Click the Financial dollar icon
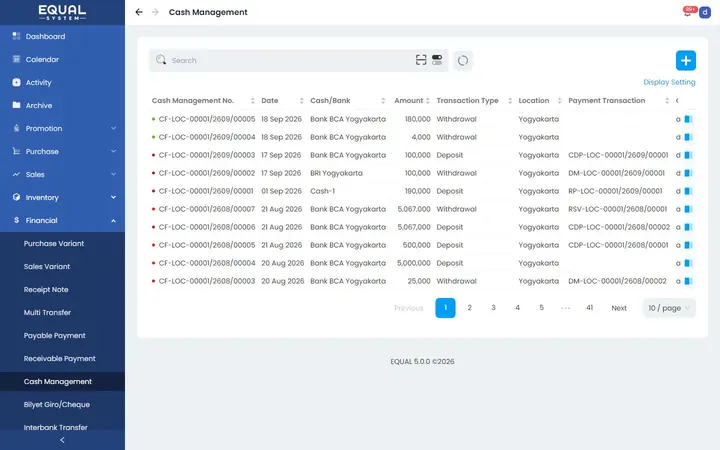The height and width of the screenshot is (450, 720). tap(17, 220)
